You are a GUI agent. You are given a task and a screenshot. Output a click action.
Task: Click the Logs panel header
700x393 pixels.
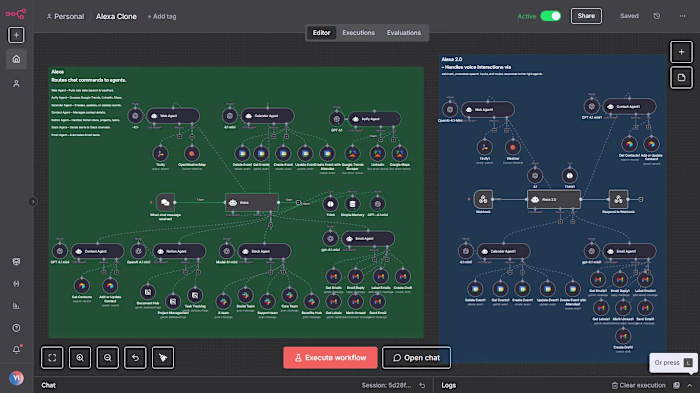click(x=449, y=385)
